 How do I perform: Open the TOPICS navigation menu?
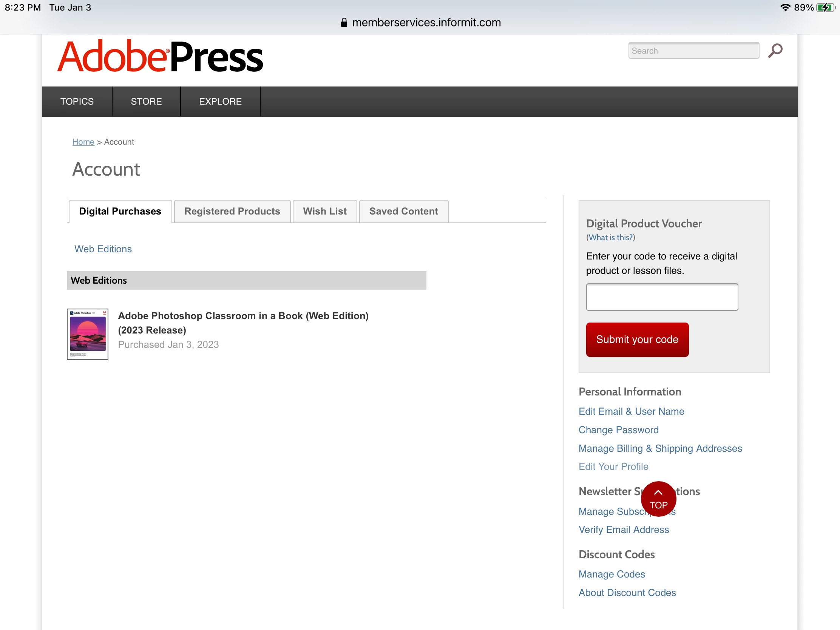(x=77, y=101)
